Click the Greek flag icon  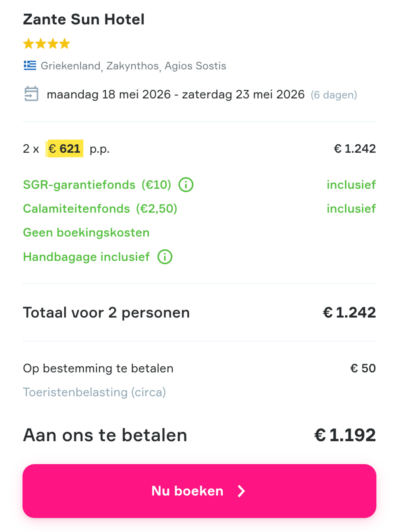[x=30, y=65]
